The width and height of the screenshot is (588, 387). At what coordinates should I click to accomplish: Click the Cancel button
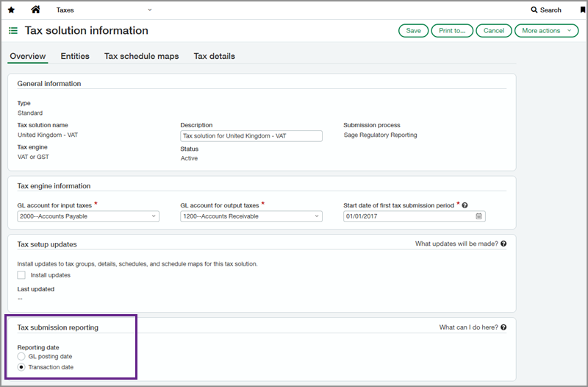click(x=493, y=31)
